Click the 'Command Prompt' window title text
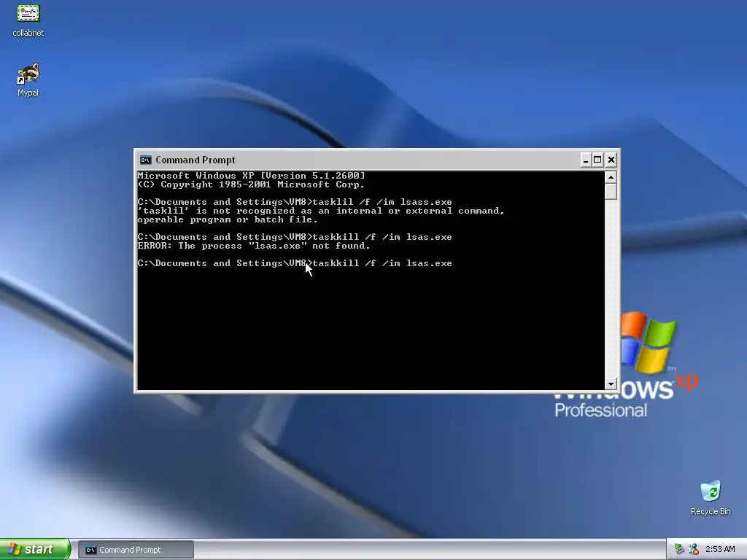Viewport: 747px width, 560px height. click(196, 160)
